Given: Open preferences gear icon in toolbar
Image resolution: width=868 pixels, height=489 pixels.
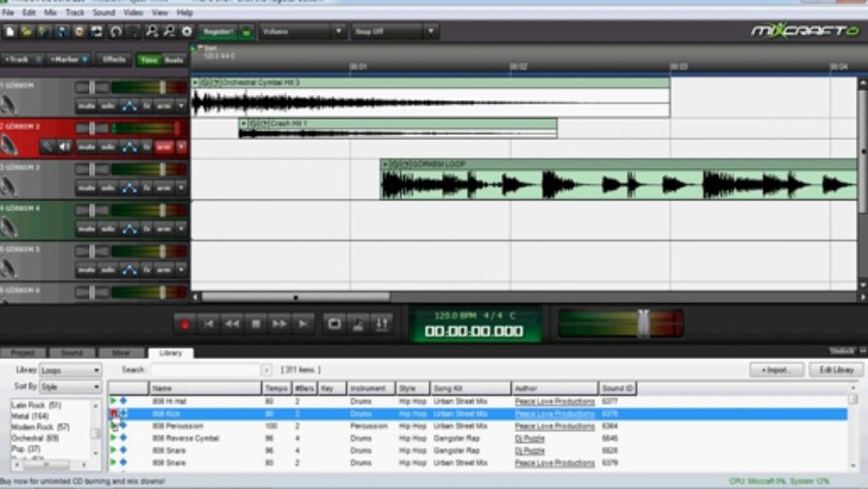Looking at the screenshot, I should tap(187, 31).
